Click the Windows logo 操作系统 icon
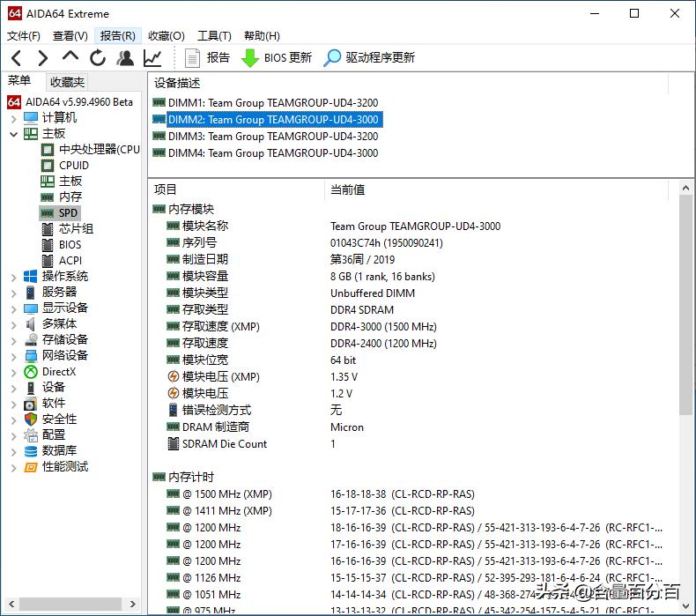The image size is (696, 616). (x=31, y=277)
